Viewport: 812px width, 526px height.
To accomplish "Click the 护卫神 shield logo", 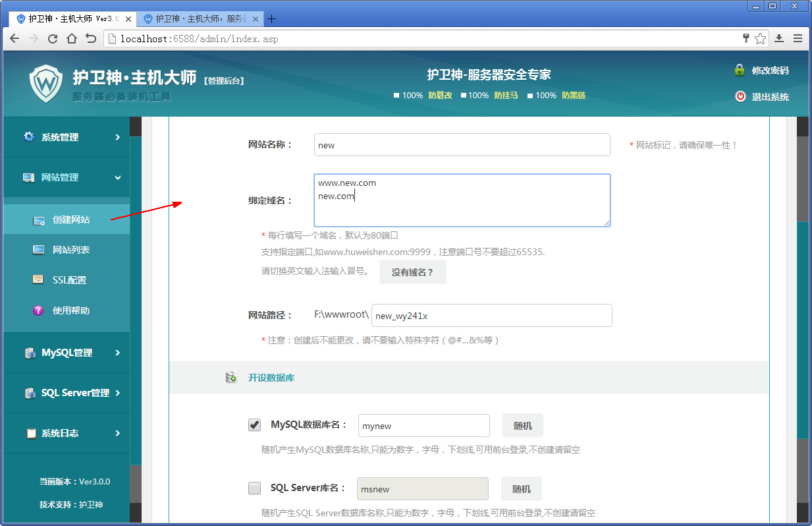I will click(46, 83).
